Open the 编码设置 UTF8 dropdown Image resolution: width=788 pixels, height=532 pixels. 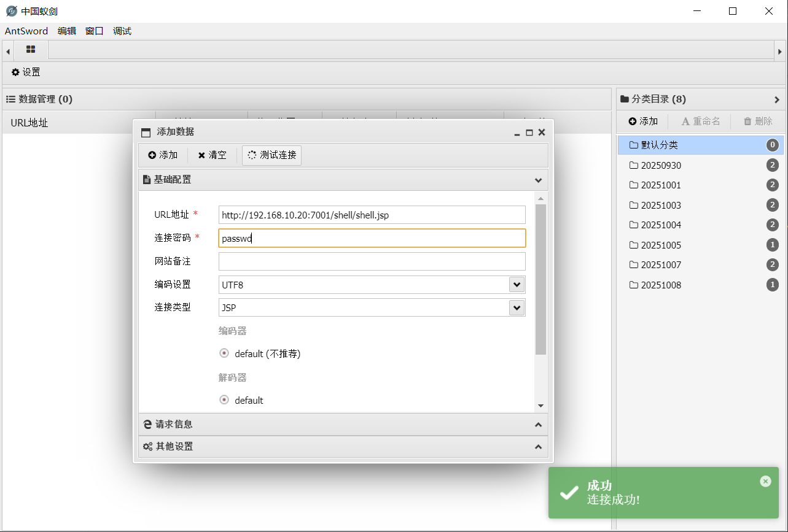pos(517,285)
